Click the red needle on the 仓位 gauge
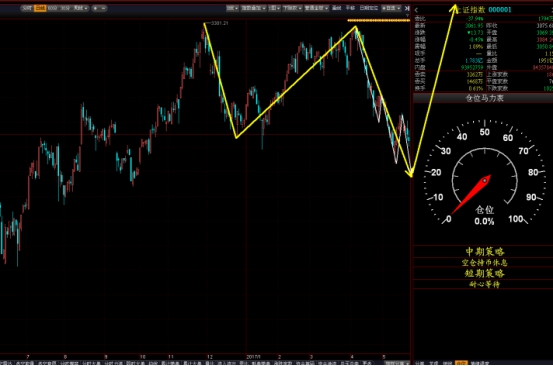553x366 pixels. tap(470, 195)
